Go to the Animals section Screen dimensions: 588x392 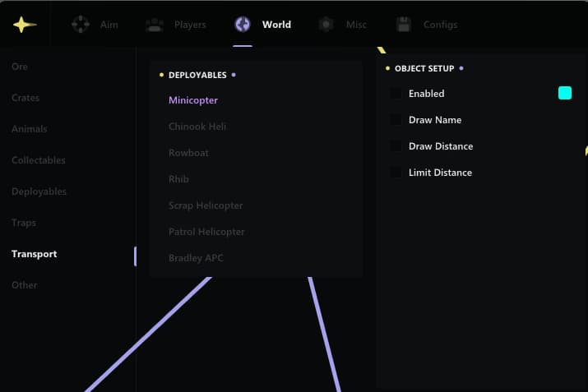tap(30, 129)
